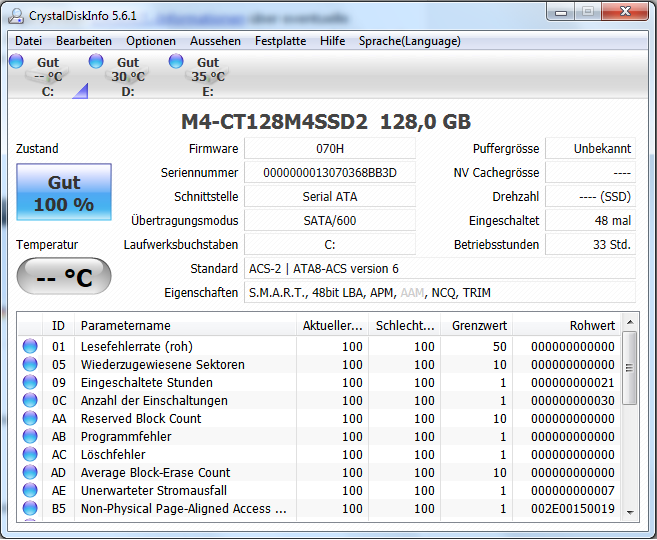This screenshot has height=540, width=657.
Task: Click the Schlecht... column header
Action: point(405,326)
